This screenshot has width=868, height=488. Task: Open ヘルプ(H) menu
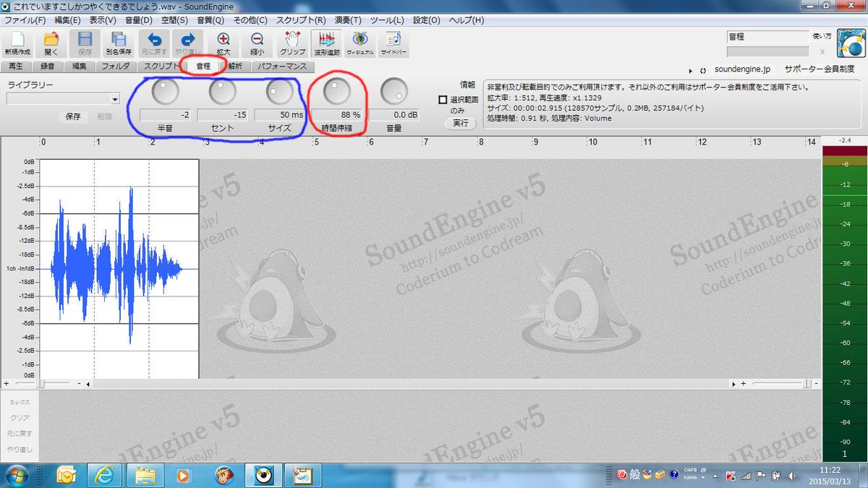pyautogui.click(x=467, y=20)
